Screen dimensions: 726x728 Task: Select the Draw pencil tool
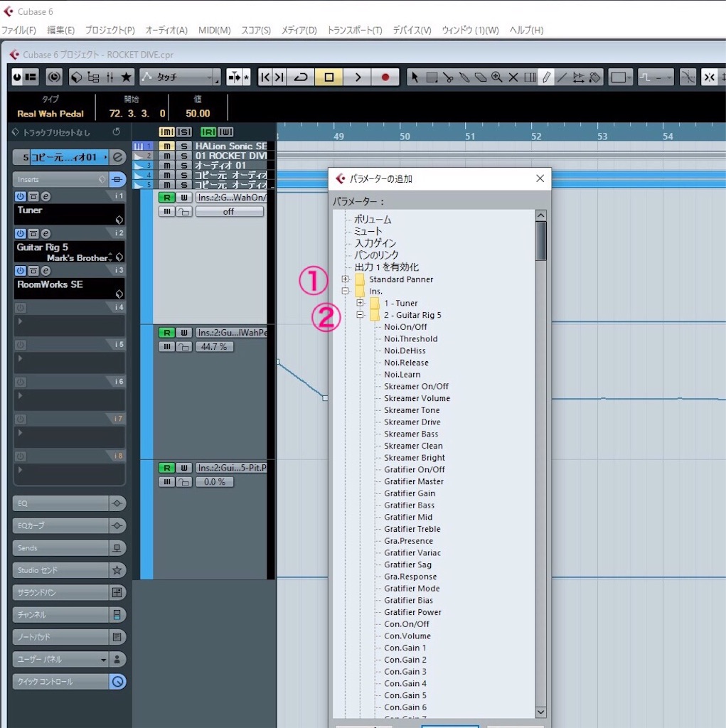546,77
